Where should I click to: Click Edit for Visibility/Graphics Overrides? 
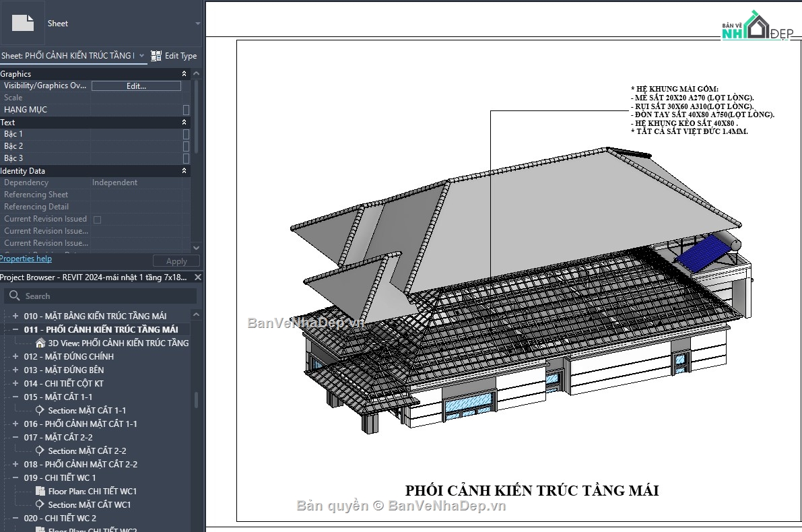(137, 86)
